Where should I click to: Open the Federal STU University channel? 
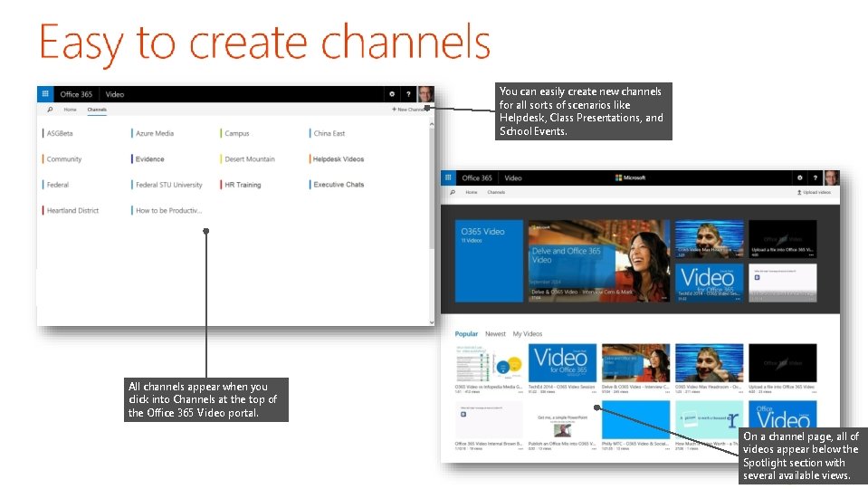167,185
